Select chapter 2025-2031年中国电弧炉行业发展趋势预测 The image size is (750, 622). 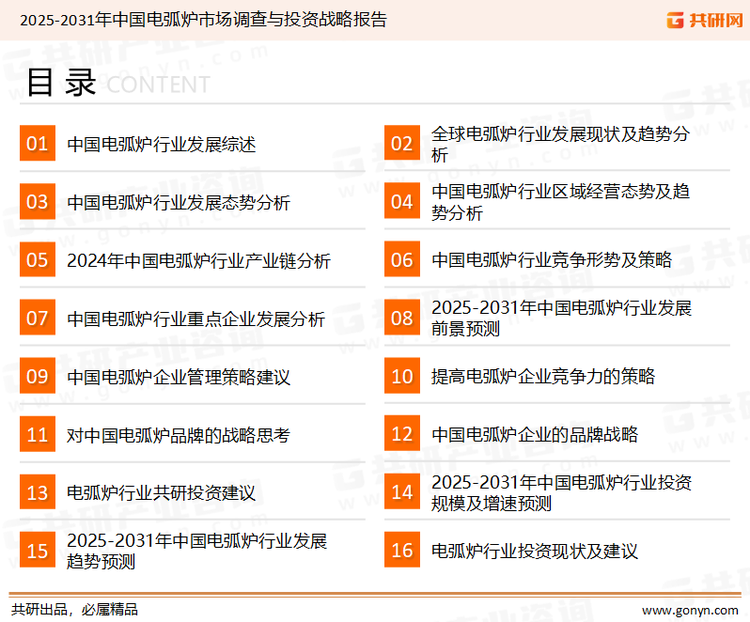197,551
